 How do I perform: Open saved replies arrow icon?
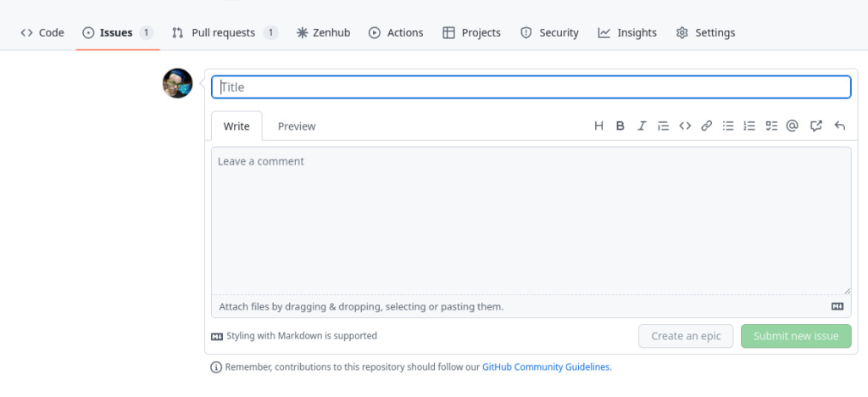[x=839, y=126]
